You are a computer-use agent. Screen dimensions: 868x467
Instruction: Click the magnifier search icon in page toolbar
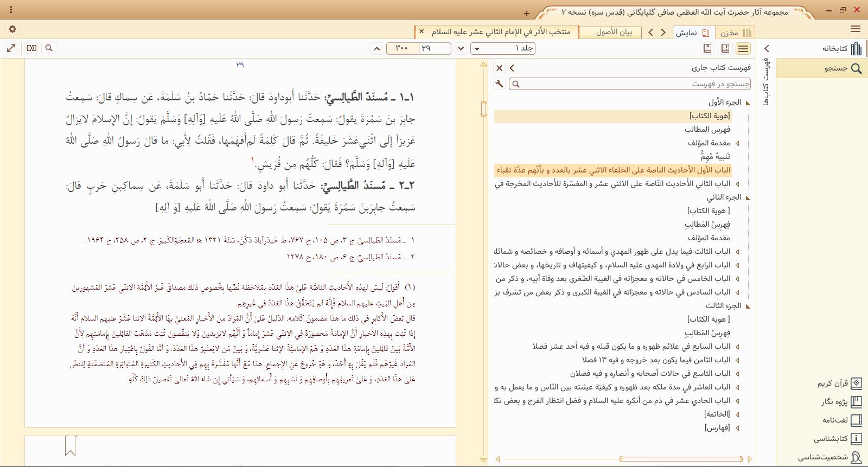pyautogui.click(x=49, y=48)
